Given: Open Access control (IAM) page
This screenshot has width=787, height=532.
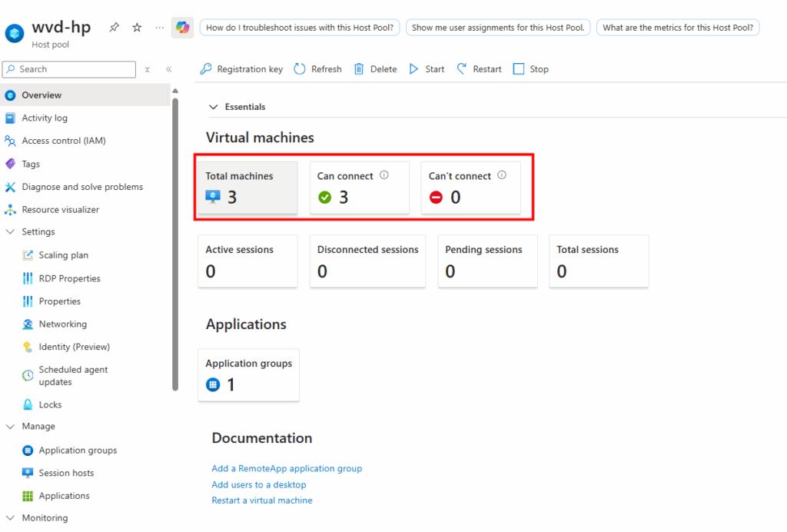Looking at the screenshot, I should coord(63,141).
